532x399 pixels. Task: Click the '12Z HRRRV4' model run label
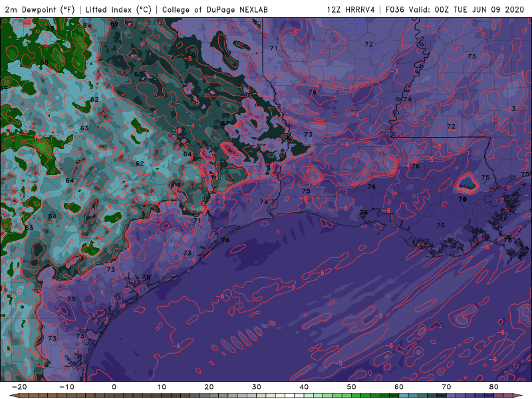click(x=351, y=9)
